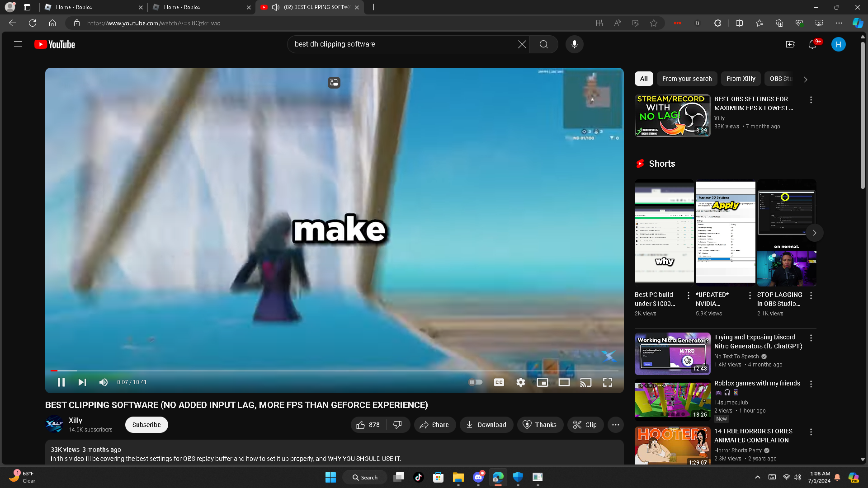868x488 pixels.
Task: Select the From Xilly chip
Action: tap(741, 79)
